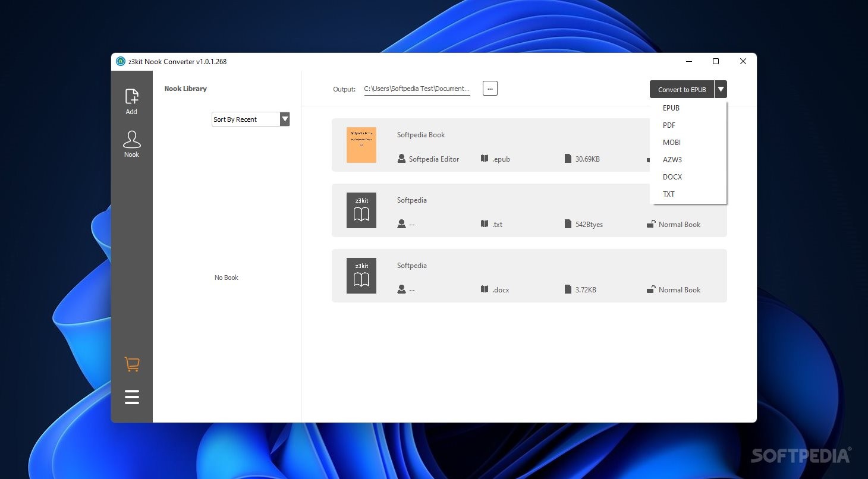Click format icon next to .docx

[485, 289]
